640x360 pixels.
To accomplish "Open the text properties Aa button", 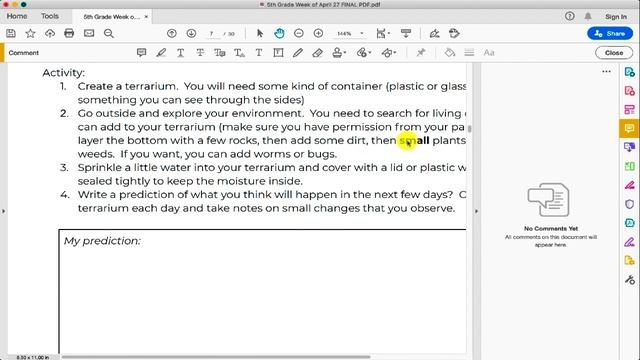I will [x=489, y=53].
